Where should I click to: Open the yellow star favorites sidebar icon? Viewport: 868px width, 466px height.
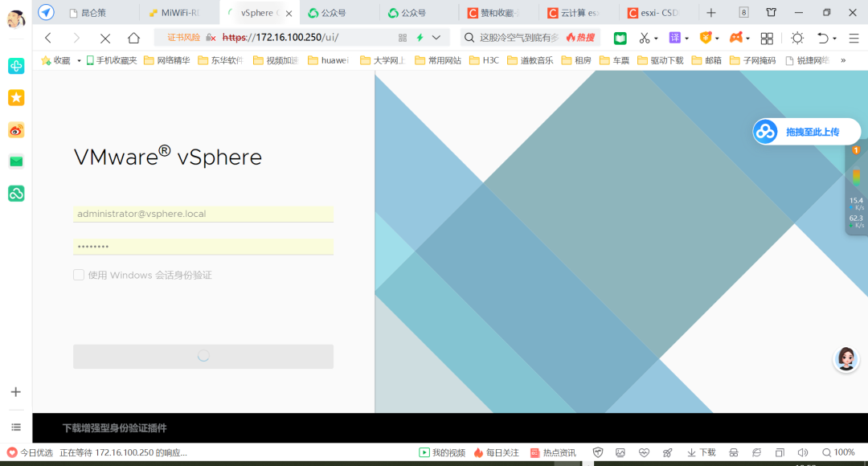[16, 98]
